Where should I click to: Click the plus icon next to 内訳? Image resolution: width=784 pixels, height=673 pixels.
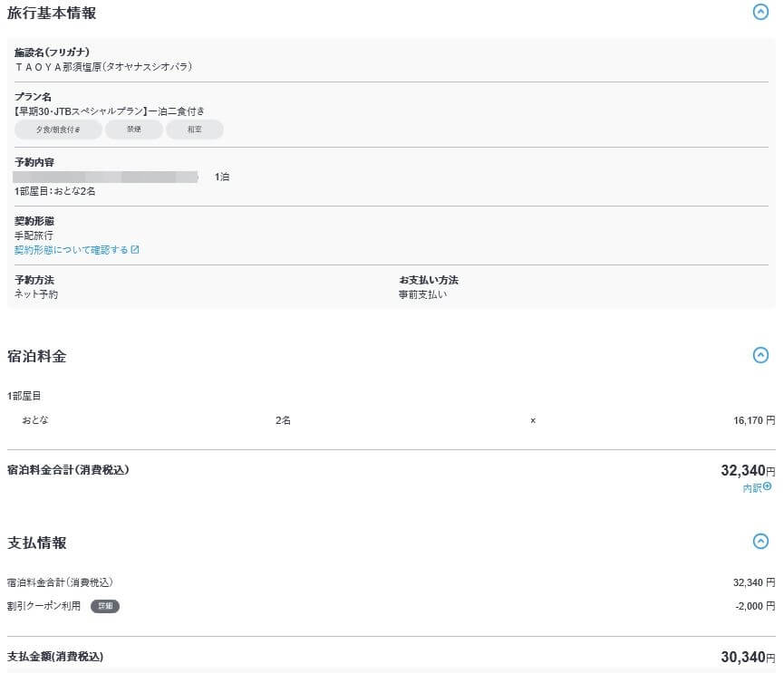(x=768, y=487)
